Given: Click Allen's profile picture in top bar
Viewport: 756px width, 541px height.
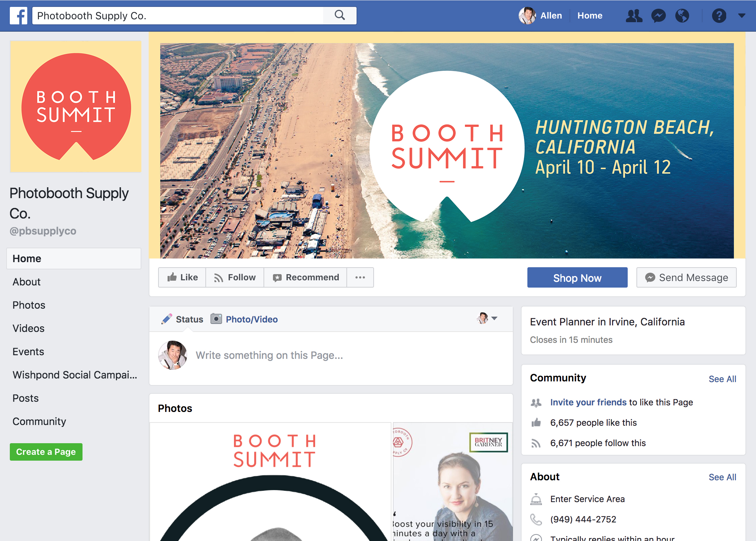Looking at the screenshot, I should tap(527, 16).
